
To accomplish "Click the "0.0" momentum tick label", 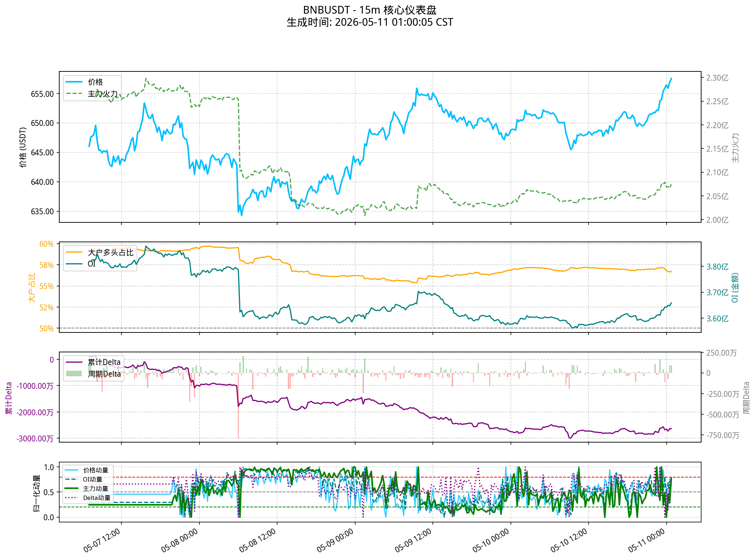I will click(x=49, y=518).
